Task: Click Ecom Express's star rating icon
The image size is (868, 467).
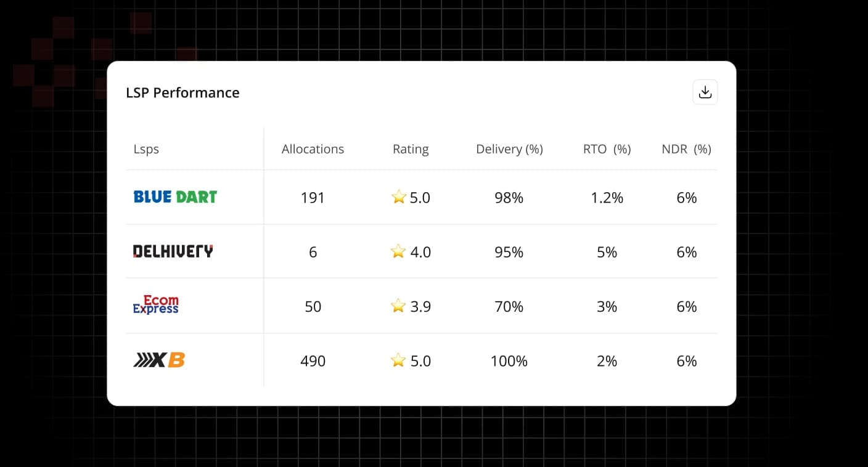Action: point(399,306)
